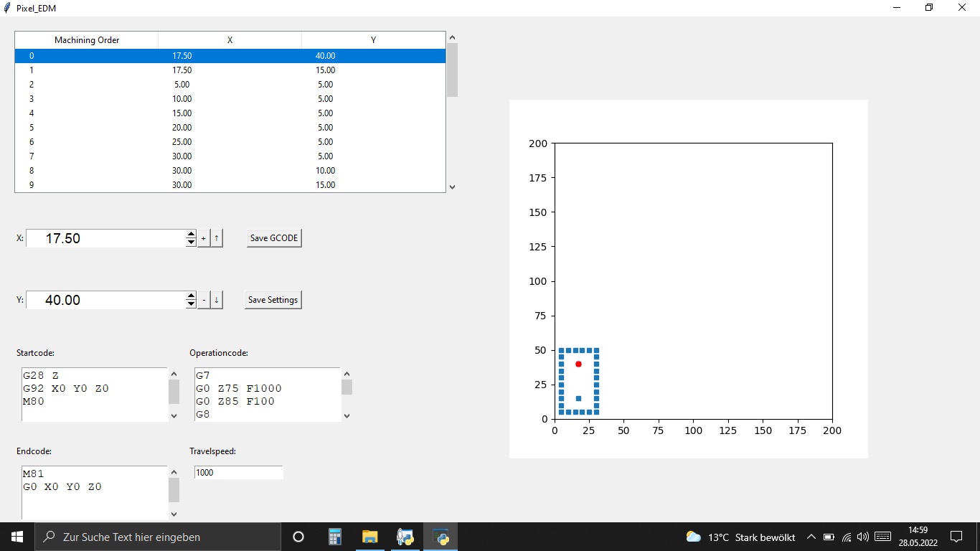Click inside the Operationcode text box

click(x=267, y=395)
